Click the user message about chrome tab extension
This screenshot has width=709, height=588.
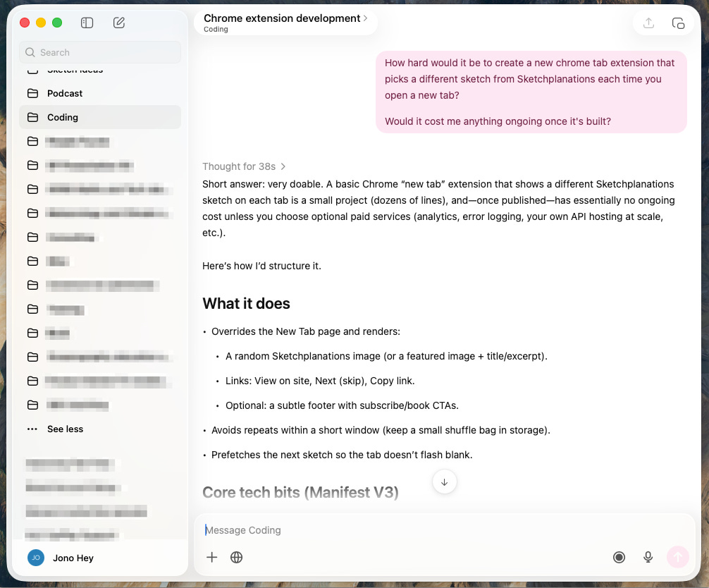(x=531, y=92)
